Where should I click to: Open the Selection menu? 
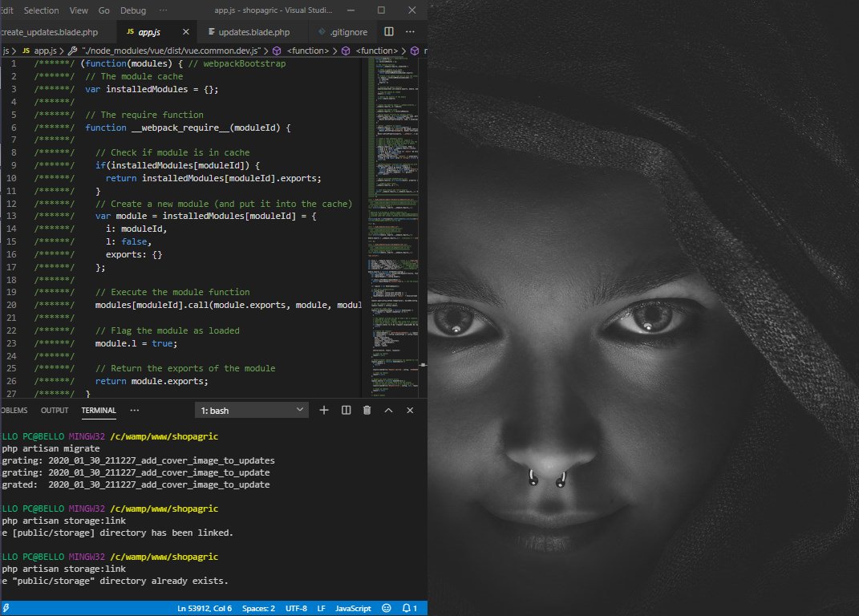(41, 10)
